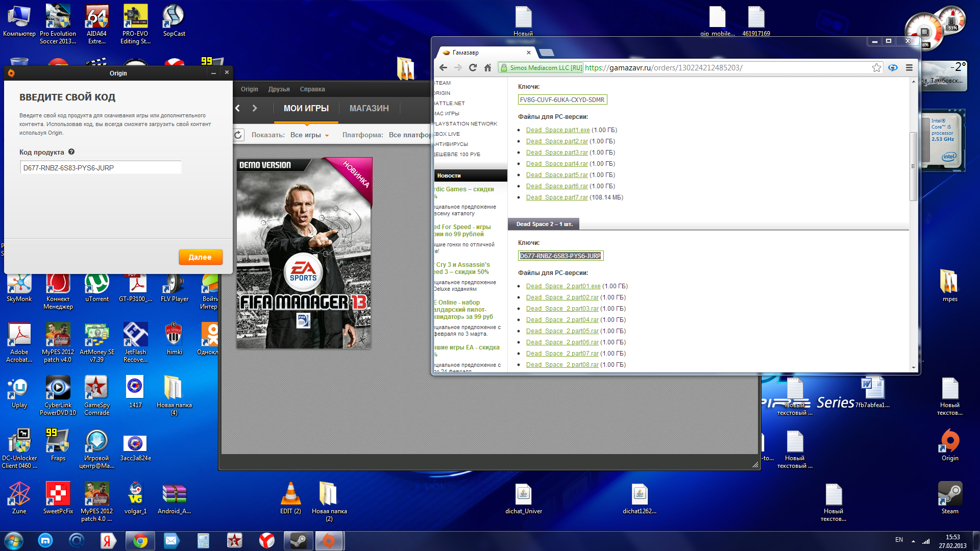Open Android_A... WinRAR archive icon
This screenshot has height=551, width=980.
[174, 498]
